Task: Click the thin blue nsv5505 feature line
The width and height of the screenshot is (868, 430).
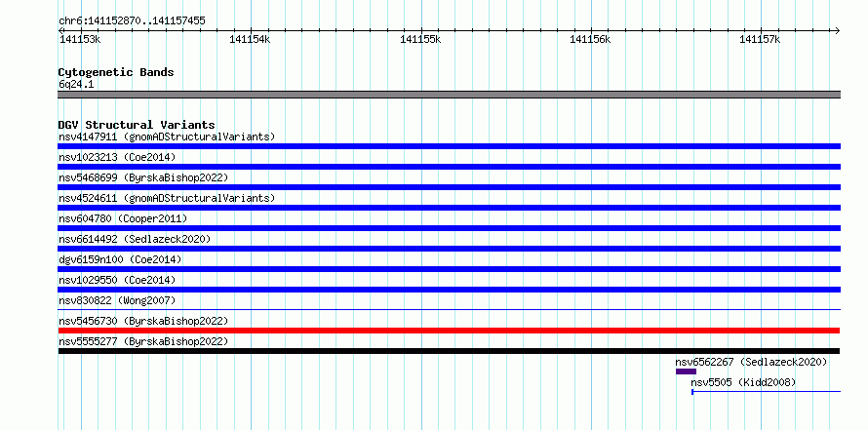Action: click(767, 392)
